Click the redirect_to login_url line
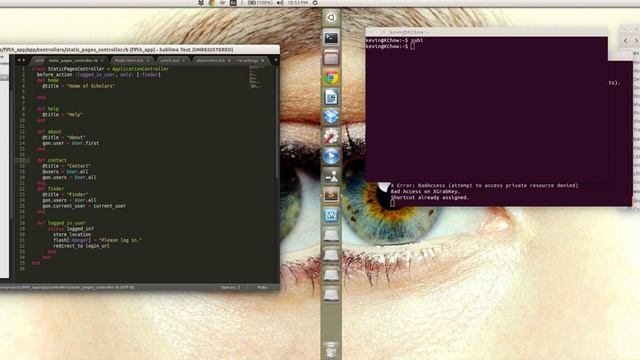The image size is (640, 360). click(x=81, y=246)
